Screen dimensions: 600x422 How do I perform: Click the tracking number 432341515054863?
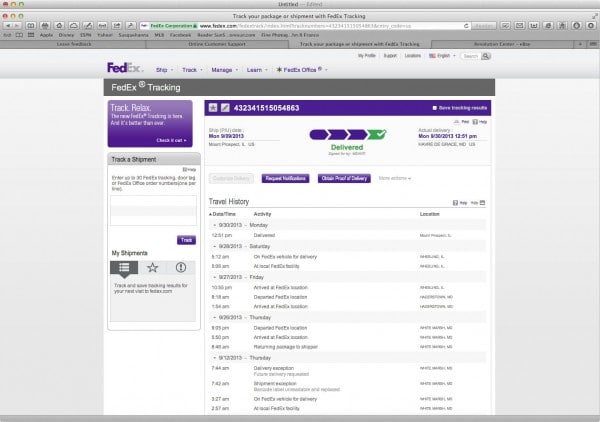[266, 108]
